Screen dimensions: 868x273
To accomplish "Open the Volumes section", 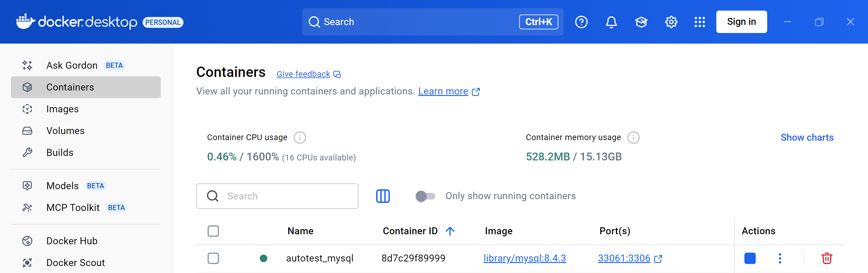I will 86,130.
